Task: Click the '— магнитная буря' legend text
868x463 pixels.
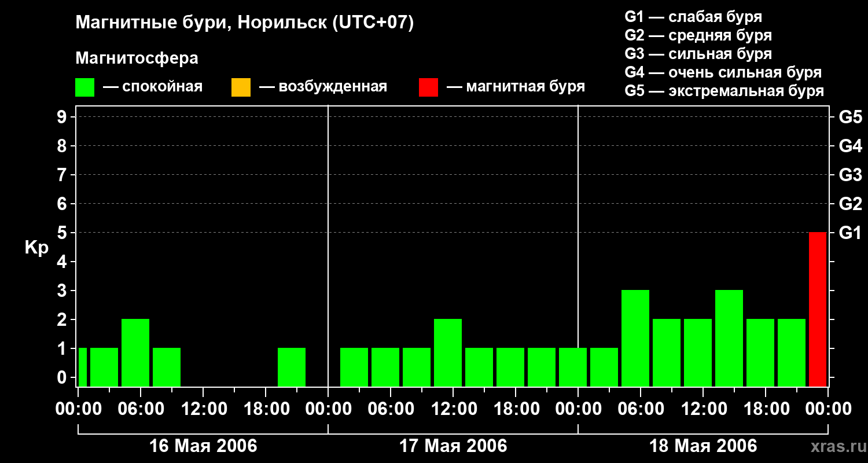Action: [x=516, y=87]
